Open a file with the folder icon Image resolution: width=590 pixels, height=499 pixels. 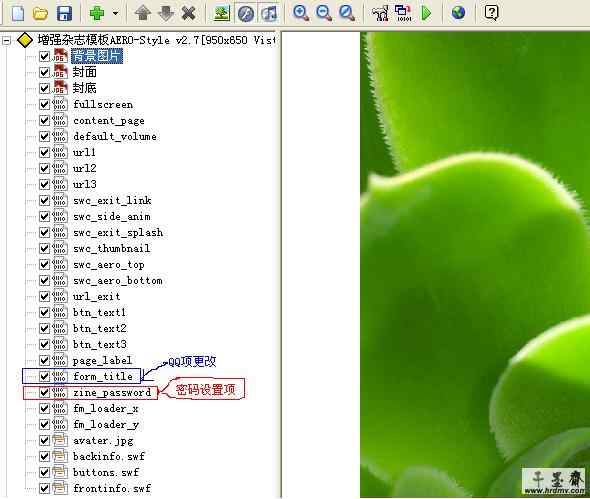click(x=40, y=14)
